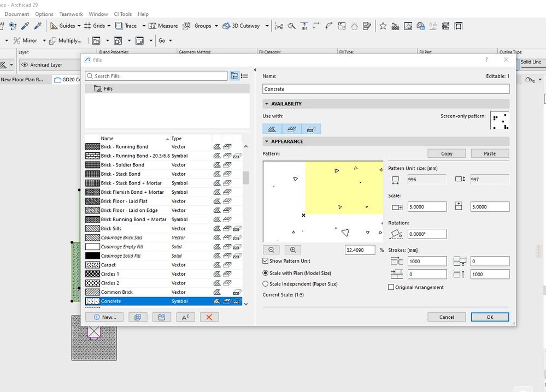
Task: Open the Guides dropdown arrow
Action: 79,26
